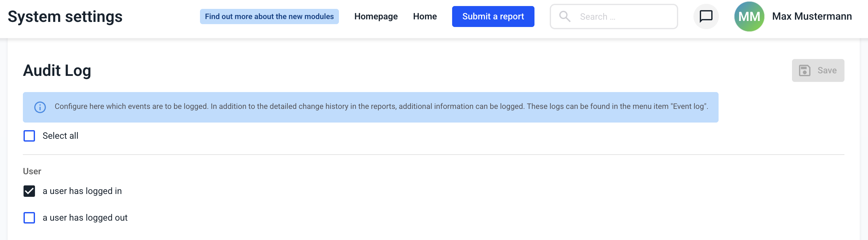Click the System settings page title

(x=65, y=17)
